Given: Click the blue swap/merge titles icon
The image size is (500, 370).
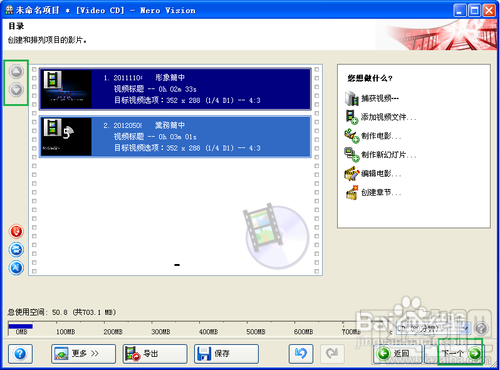Looking at the screenshot, I should [x=16, y=249].
